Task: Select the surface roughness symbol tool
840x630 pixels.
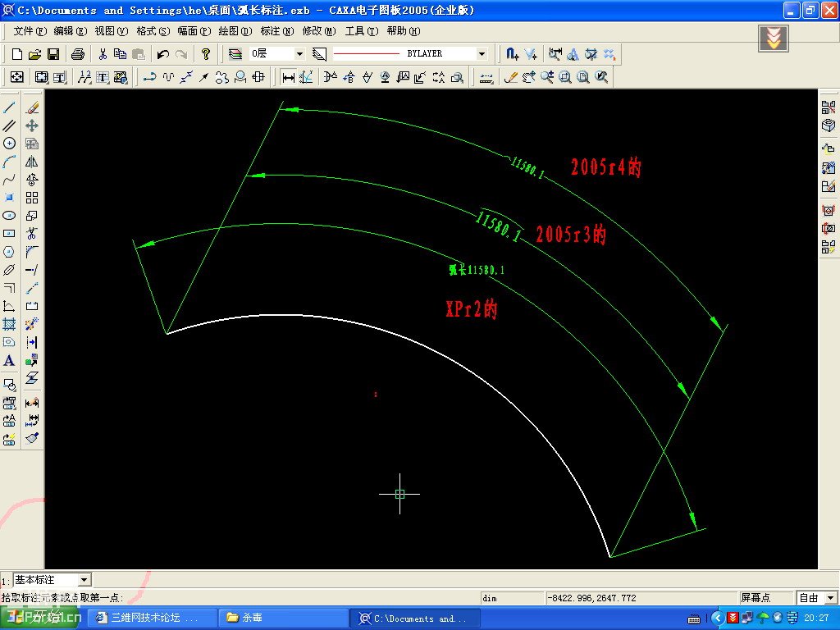Action: click(x=367, y=77)
